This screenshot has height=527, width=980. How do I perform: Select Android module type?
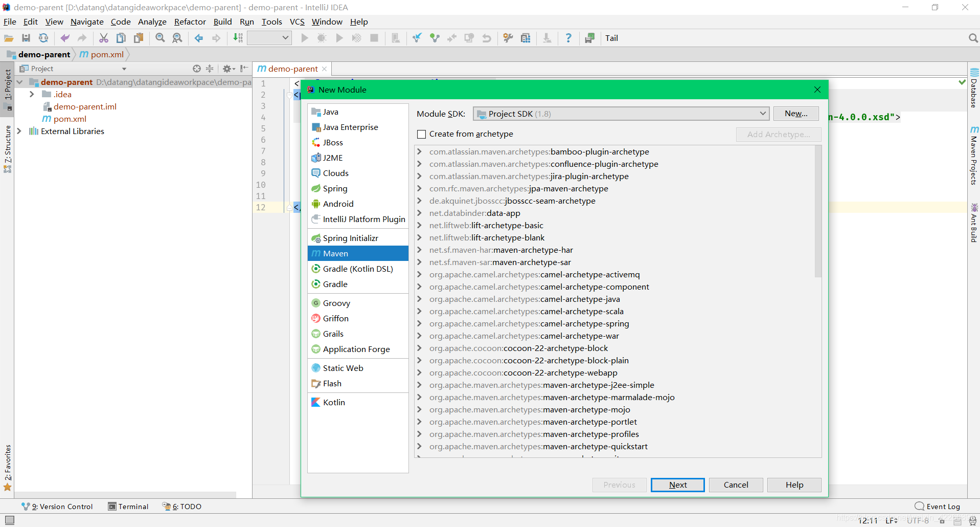(358, 204)
